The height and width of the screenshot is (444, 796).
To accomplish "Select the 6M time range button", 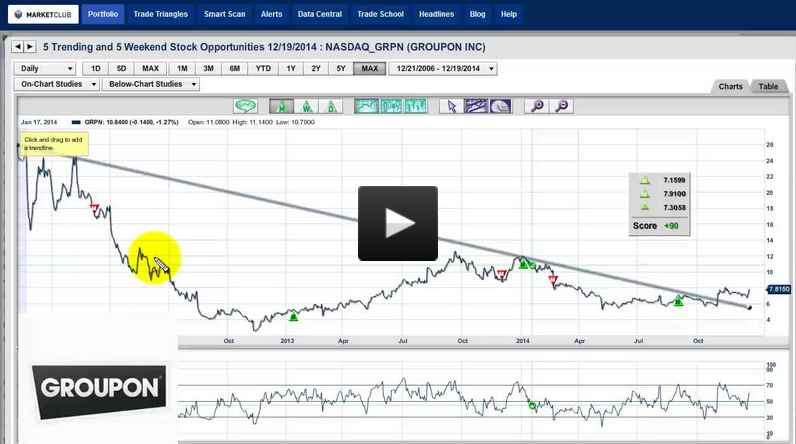I will click(x=234, y=68).
